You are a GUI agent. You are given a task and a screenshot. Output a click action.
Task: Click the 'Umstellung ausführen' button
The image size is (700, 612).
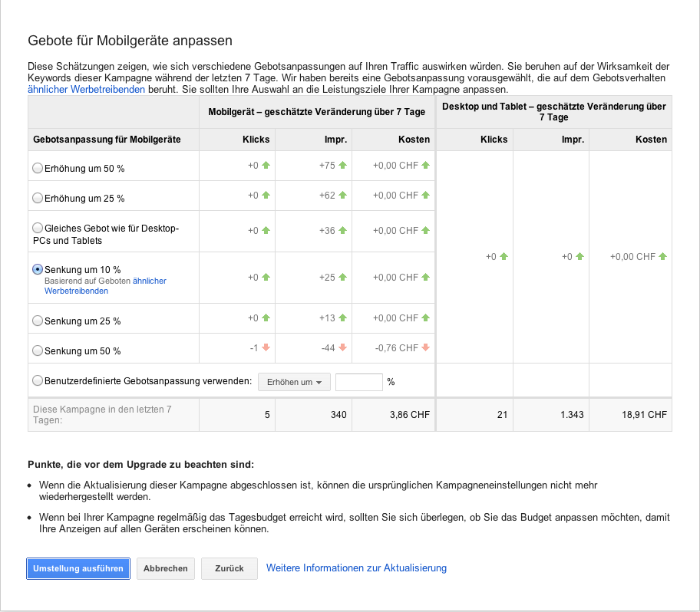point(78,568)
